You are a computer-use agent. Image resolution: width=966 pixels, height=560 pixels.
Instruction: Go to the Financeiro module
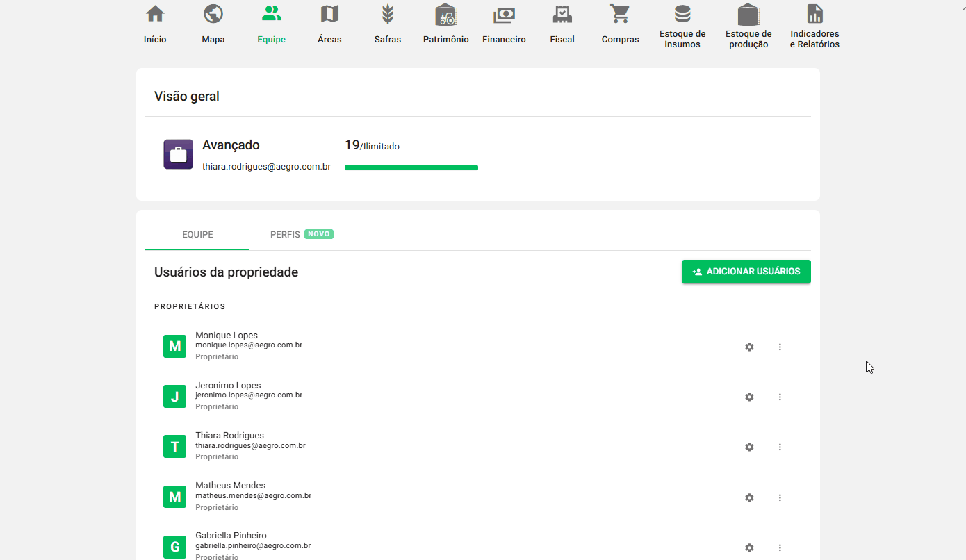[503, 23]
